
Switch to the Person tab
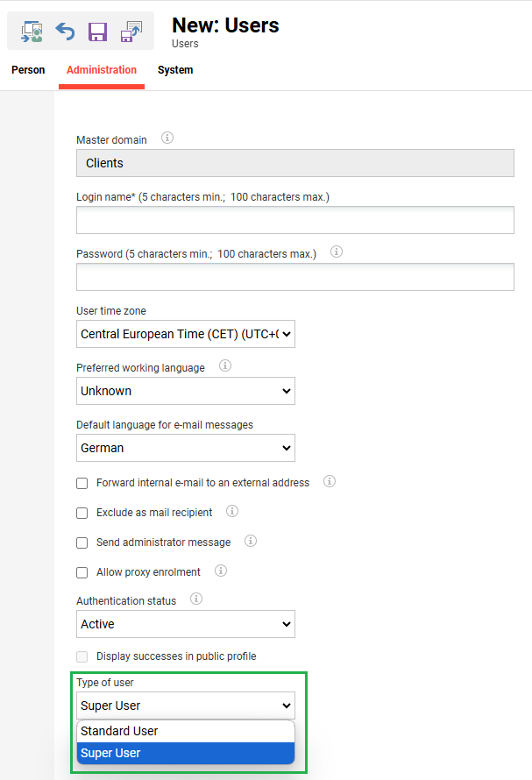click(28, 69)
